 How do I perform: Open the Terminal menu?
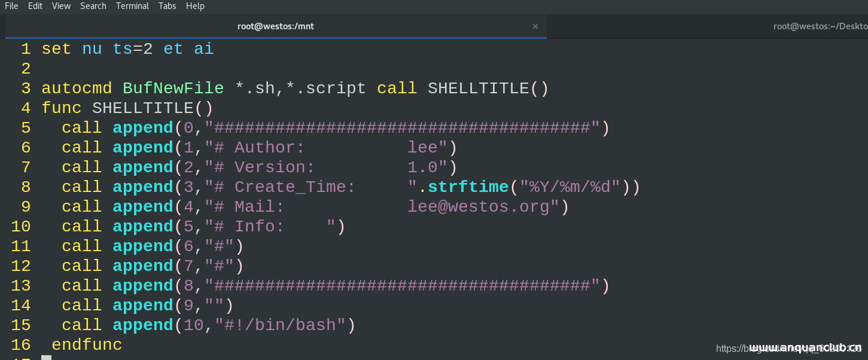(132, 6)
